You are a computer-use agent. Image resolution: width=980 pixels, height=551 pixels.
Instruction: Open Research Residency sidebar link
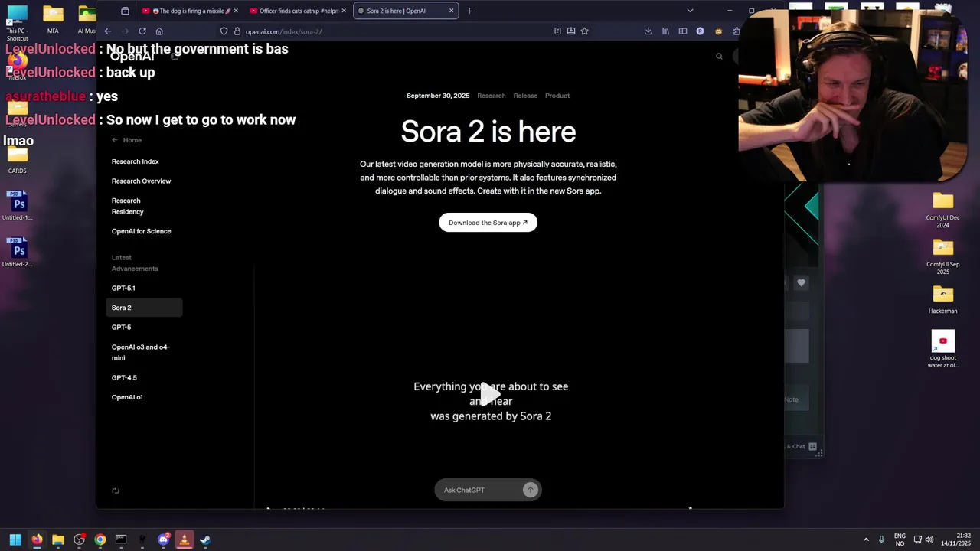pos(128,206)
